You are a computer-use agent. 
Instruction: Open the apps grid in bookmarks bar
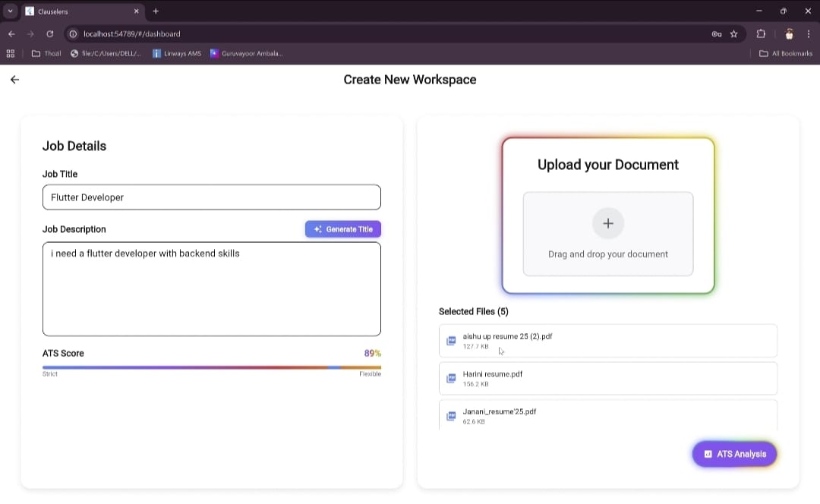(x=11, y=53)
